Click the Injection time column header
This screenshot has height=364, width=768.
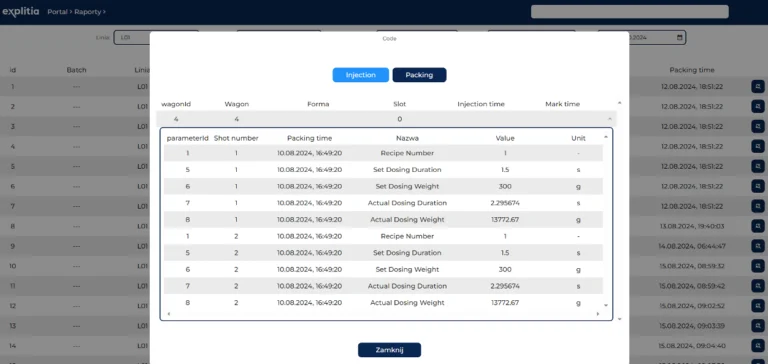tap(481, 104)
